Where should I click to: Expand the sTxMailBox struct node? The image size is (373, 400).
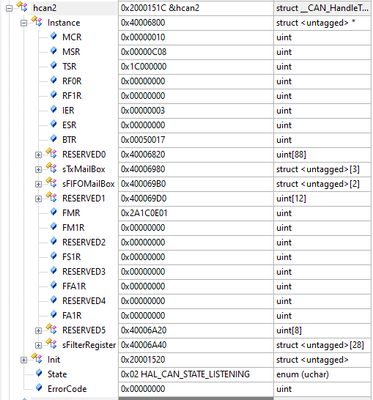coord(38,169)
